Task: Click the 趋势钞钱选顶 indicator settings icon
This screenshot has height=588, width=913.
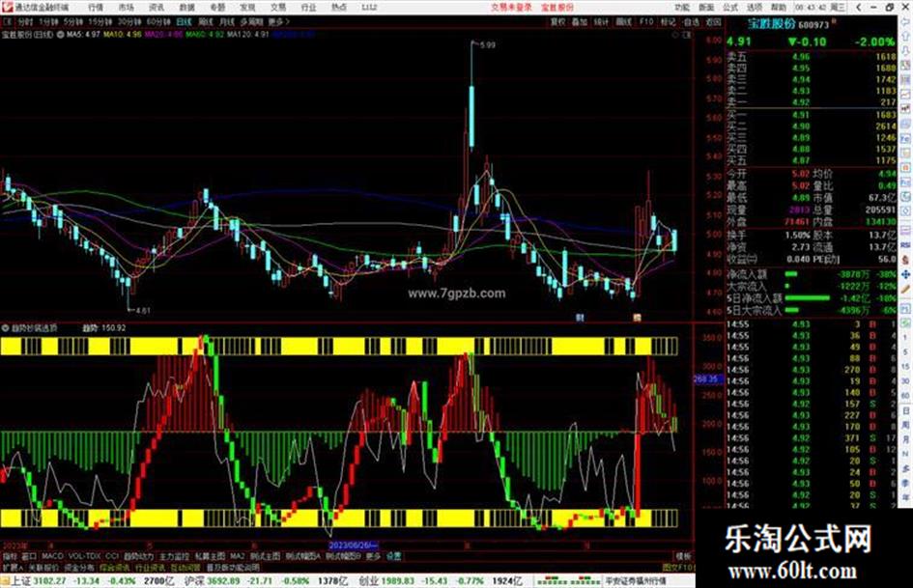Action: tap(5, 327)
